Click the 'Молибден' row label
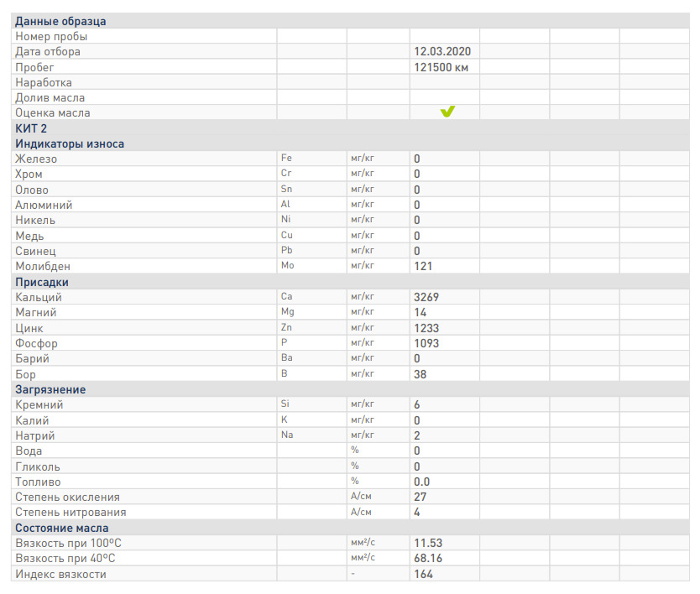 pyautogui.click(x=43, y=267)
